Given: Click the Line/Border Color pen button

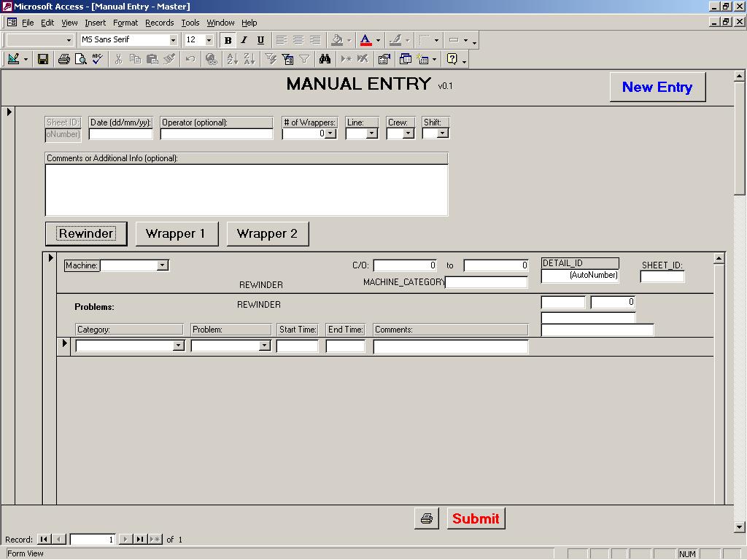Looking at the screenshot, I should 395,40.
